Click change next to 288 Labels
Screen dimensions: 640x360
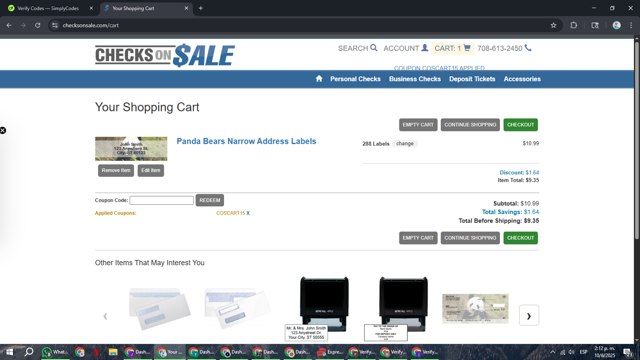coord(404,143)
